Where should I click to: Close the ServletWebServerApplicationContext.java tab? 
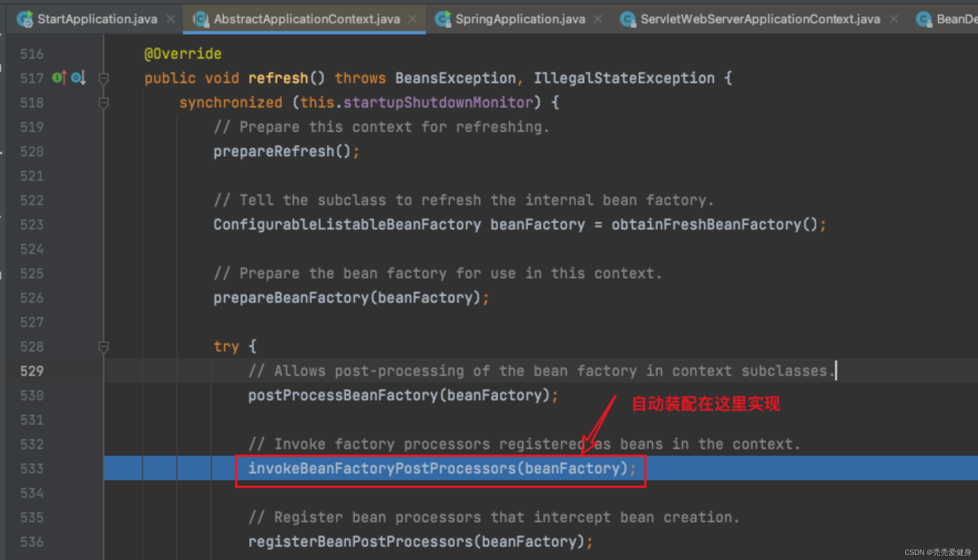tap(894, 19)
